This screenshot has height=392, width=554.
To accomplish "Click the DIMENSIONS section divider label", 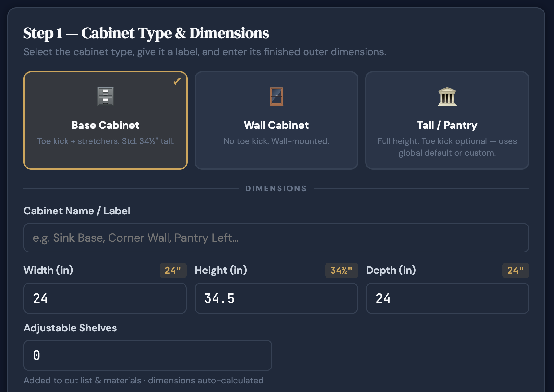I will (x=276, y=188).
